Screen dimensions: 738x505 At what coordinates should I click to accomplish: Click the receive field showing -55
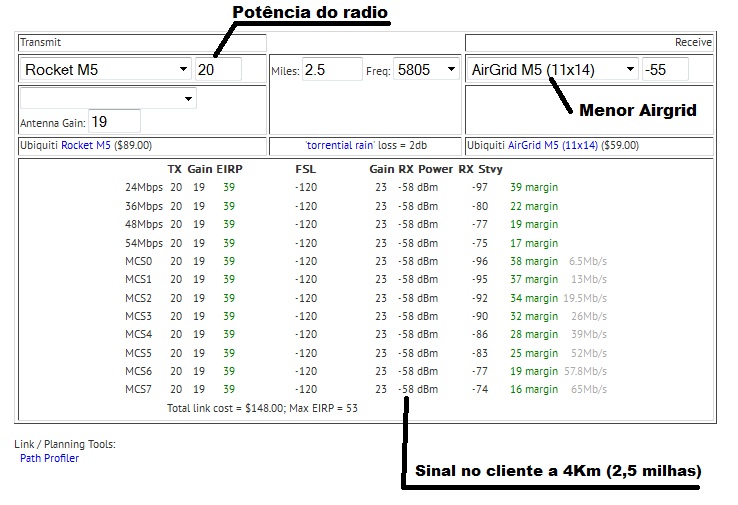pyautogui.click(x=665, y=70)
